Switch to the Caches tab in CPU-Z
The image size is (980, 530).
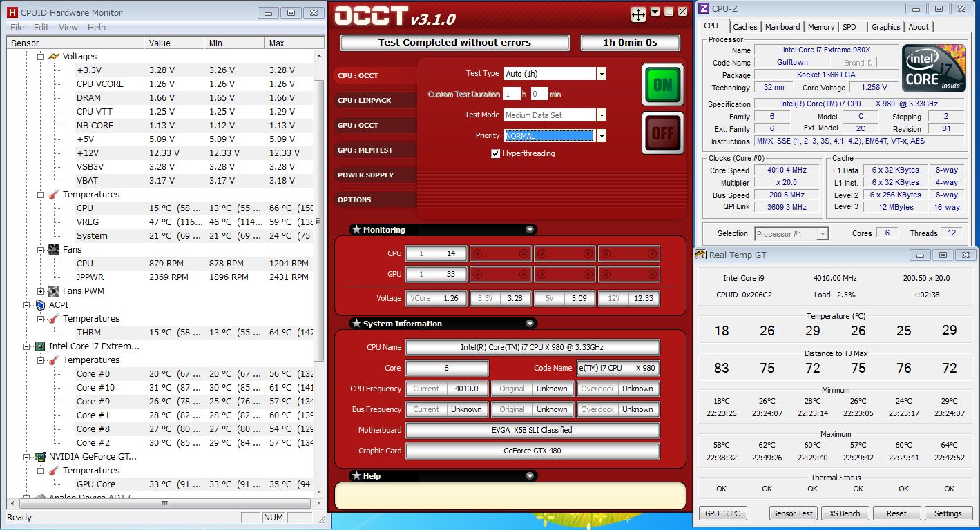point(745,27)
